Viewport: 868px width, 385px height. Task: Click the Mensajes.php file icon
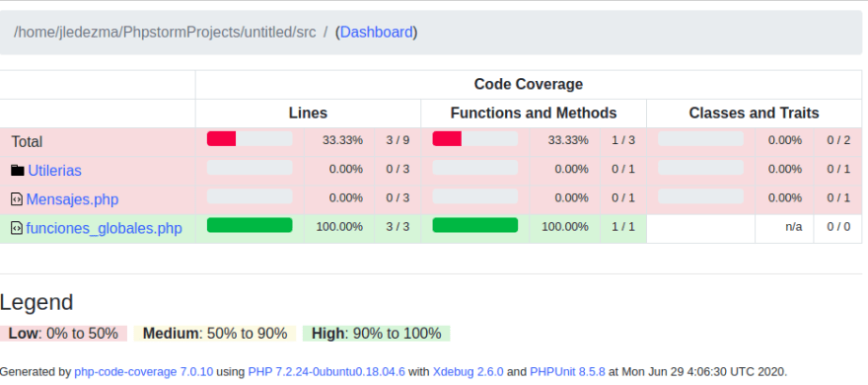click(x=17, y=198)
